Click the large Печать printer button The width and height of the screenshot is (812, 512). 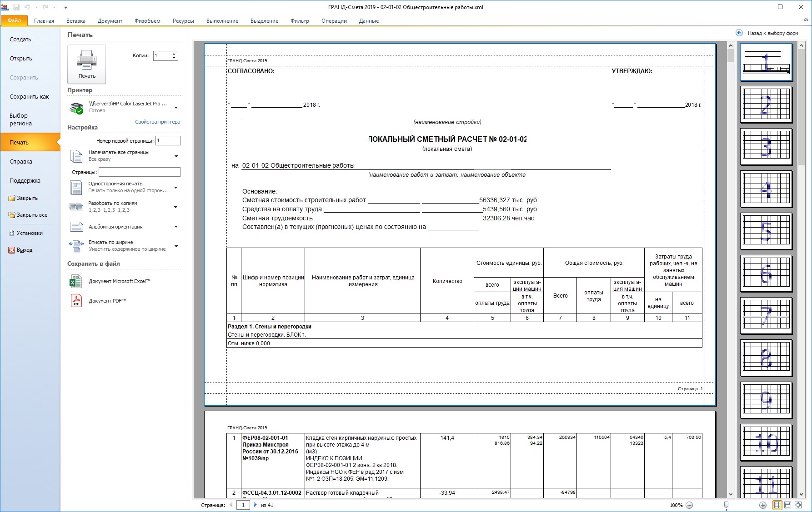pyautogui.click(x=86, y=64)
